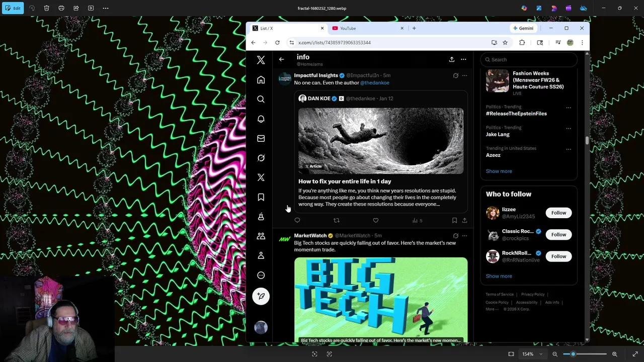This screenshot has width=644, height=362.
Task: Click Grok icon on Impactful Insights post
Action: click(x=455, y=75)
